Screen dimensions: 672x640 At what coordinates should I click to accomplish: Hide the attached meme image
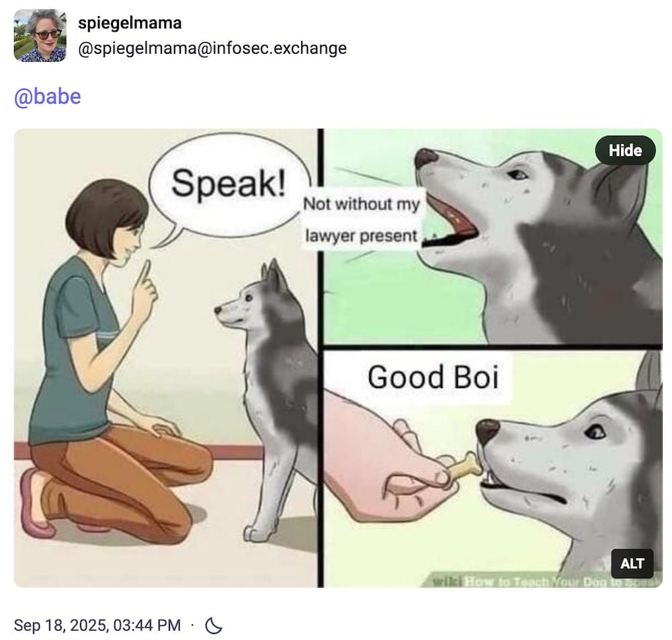pyautogui.click(x=625, y=151)
